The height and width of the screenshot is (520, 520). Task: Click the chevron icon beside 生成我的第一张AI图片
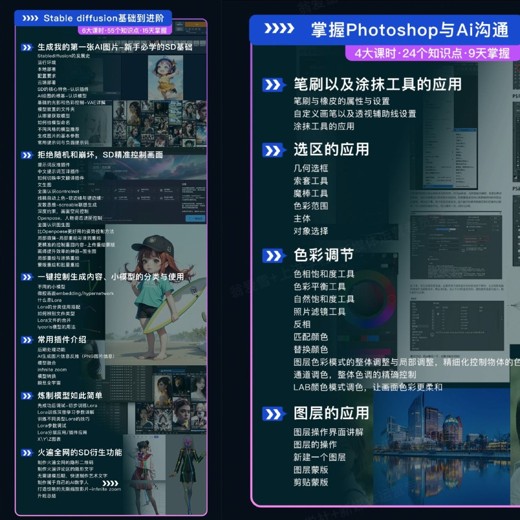coord(27,48)
